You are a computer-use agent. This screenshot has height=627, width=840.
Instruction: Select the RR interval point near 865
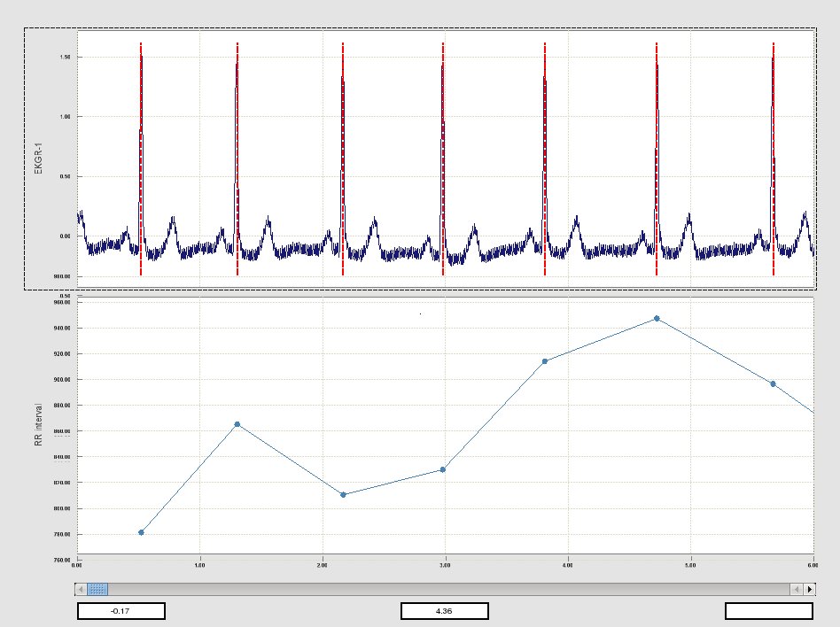click(237, 424)
